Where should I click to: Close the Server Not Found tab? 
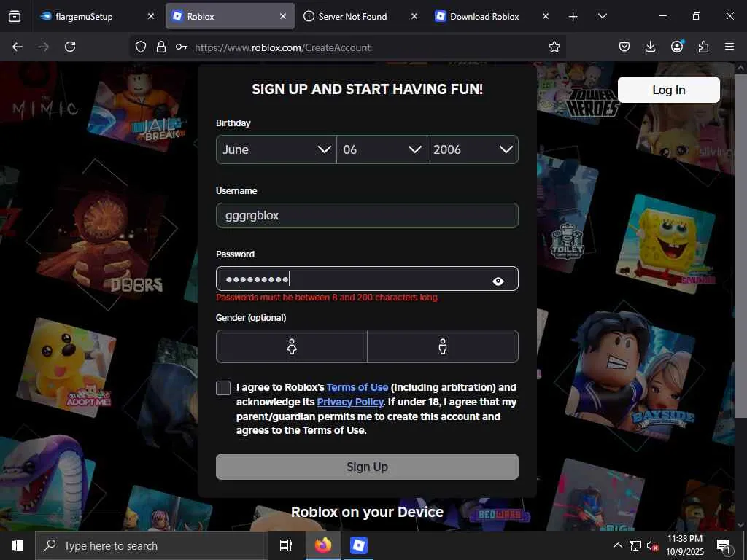coord(414,16)
